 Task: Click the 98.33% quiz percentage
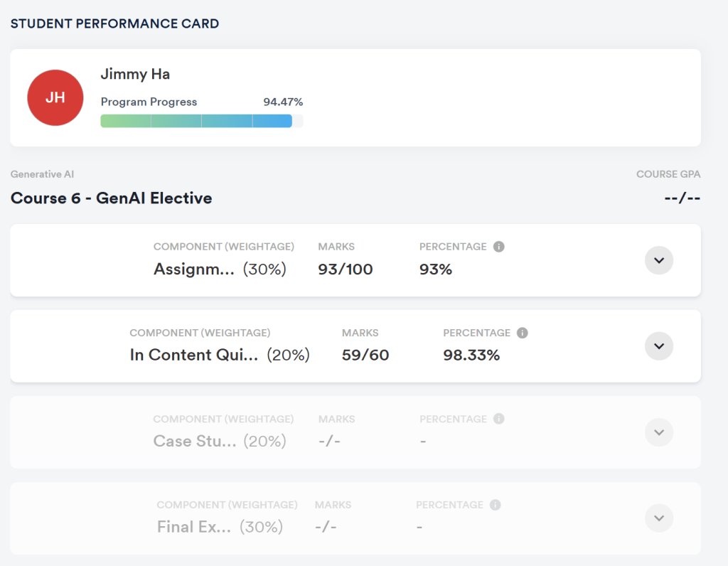point(471,356)
